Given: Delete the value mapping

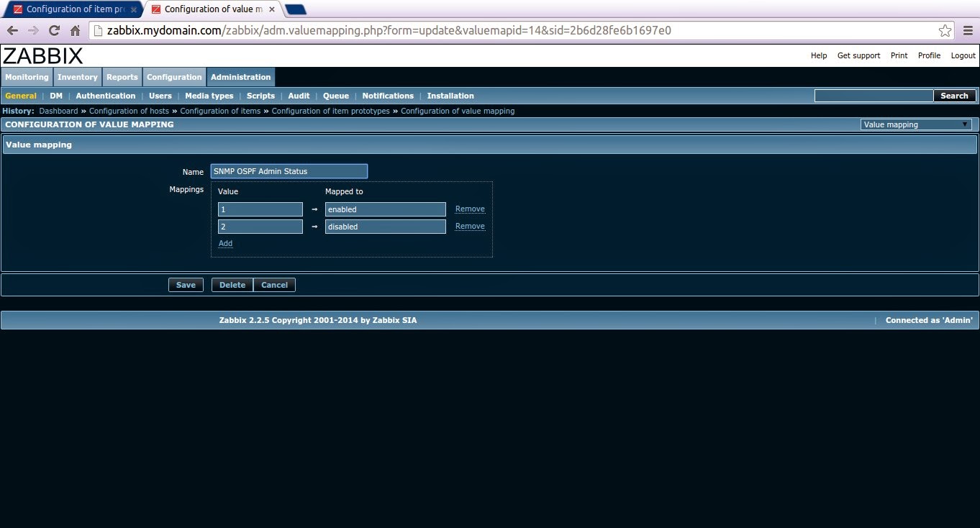Looking at the screenshot, I should tap(232, 285).
